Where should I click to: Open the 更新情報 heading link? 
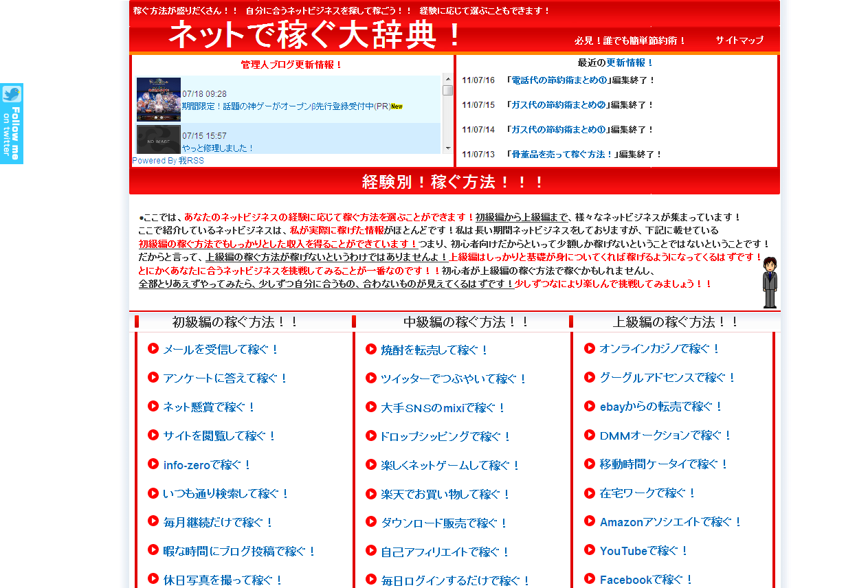(x=630, y=63)
